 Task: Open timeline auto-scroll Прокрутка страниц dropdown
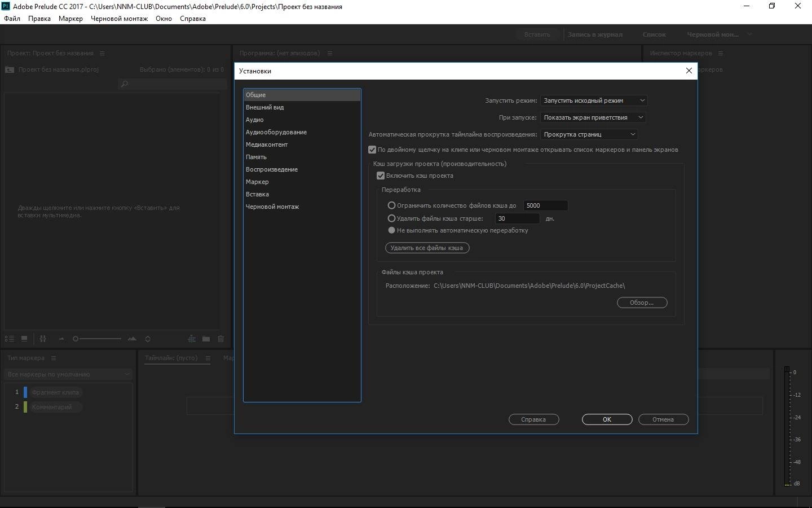(x=589, y=134)
